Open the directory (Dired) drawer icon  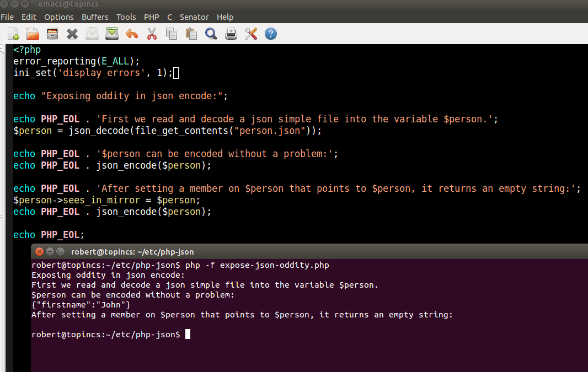click(x=52, y=34)
